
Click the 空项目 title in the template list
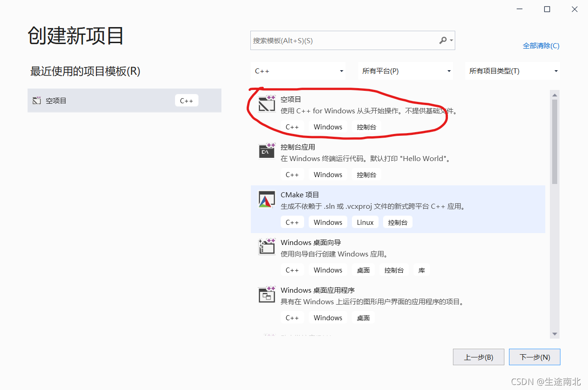coord(291,99)
